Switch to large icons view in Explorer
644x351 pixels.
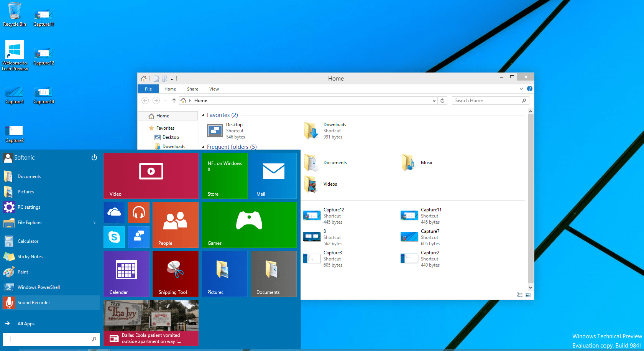tap(528, 295)
